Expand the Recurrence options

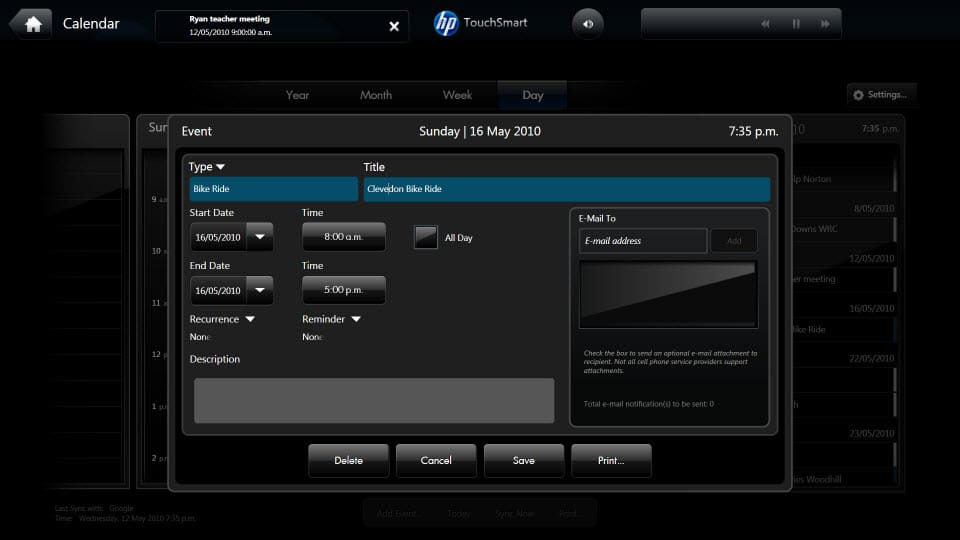pos(250,319)
